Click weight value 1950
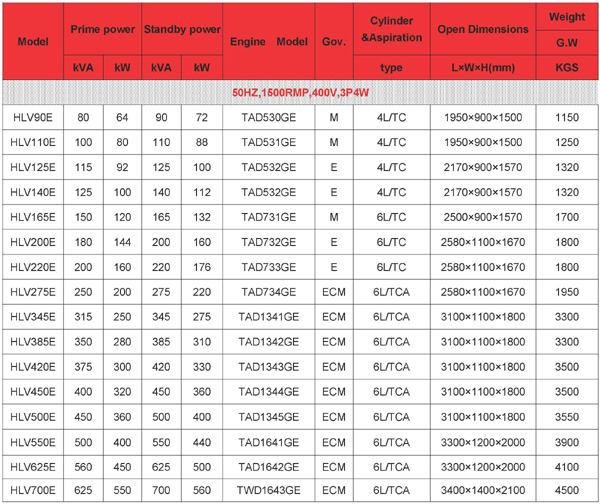Screen dimensions: 600x504 (x=567, y=292)
